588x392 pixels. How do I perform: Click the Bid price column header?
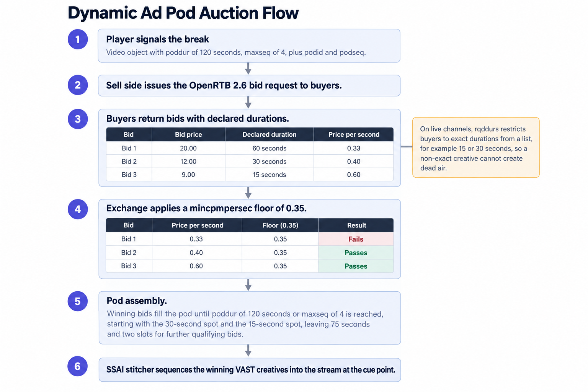point(188,134)
